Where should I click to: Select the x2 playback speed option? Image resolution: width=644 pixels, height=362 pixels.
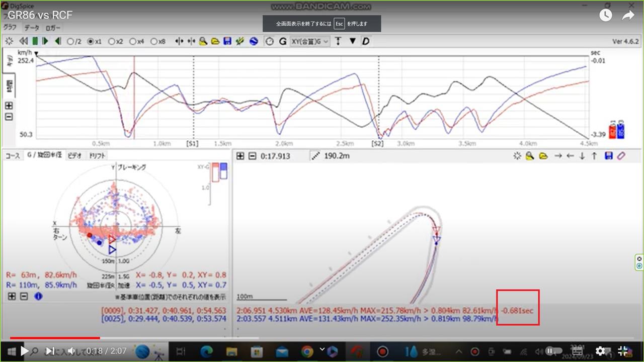[x=116, y=41]
